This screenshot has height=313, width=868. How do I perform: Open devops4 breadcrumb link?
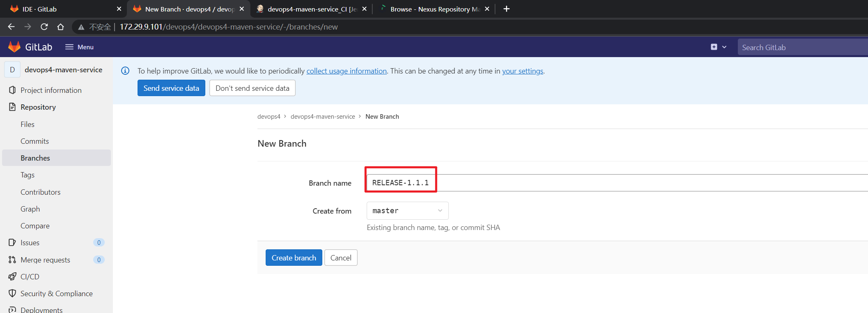(x=269, y=117)
